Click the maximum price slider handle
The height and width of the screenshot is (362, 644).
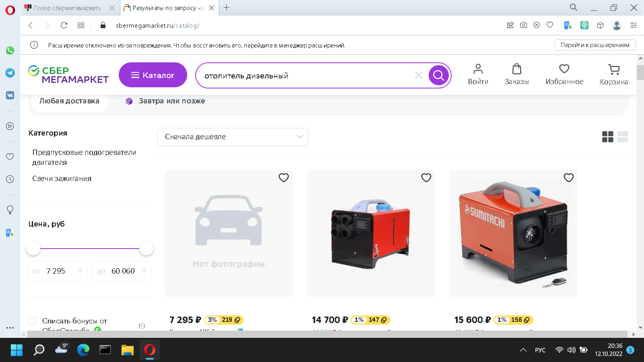(146, 249)
